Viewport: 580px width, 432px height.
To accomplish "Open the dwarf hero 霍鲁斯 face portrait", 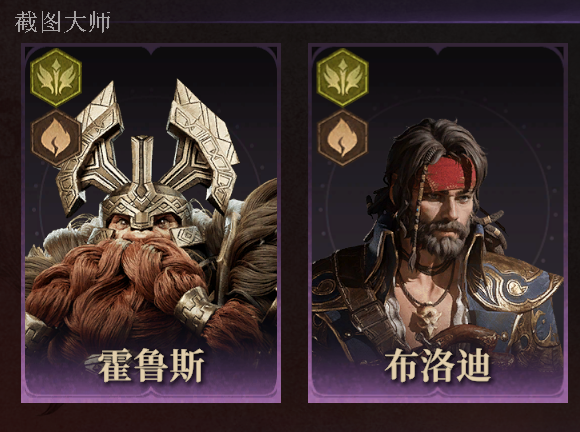I will tap(142, 224).
